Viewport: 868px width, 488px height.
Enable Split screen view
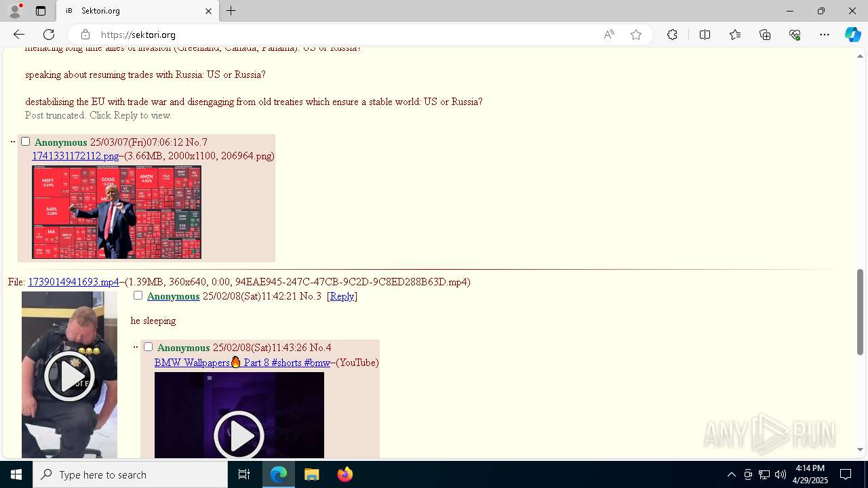point(705,35)
